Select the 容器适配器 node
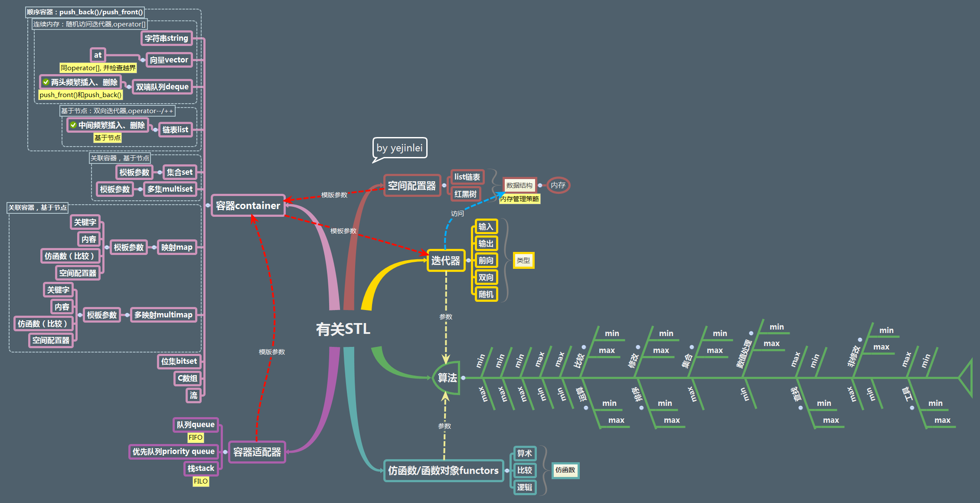The image size is (980, 503). tap(257, 452)
